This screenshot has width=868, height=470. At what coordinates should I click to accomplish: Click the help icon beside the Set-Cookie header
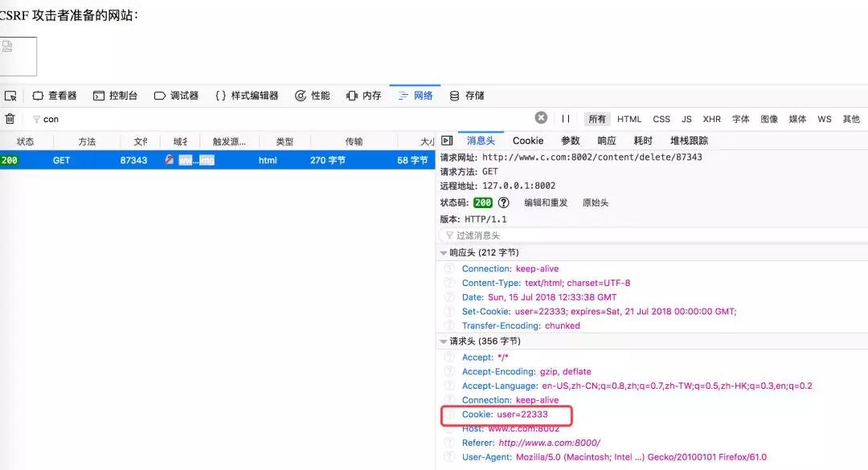449,311
